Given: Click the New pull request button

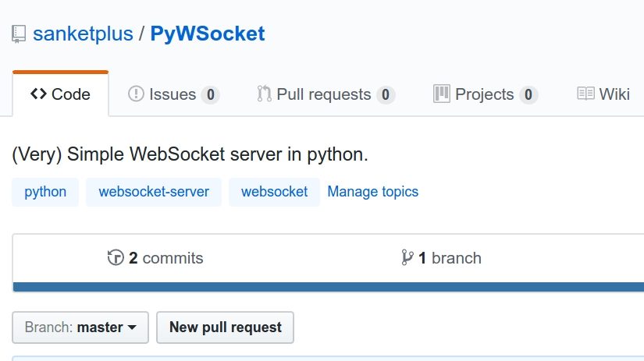Looking at the screenshot, I should point(225,327).
